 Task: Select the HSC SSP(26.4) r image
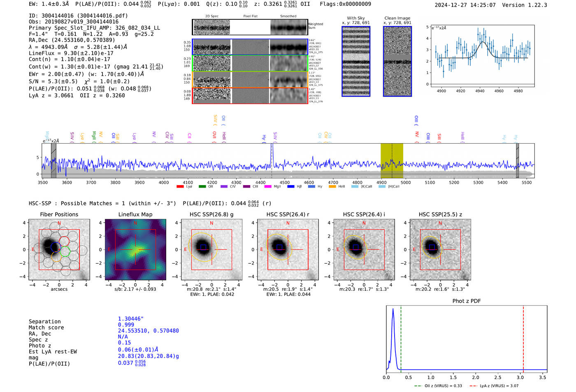pyautogui.click(x=288, y=250)
